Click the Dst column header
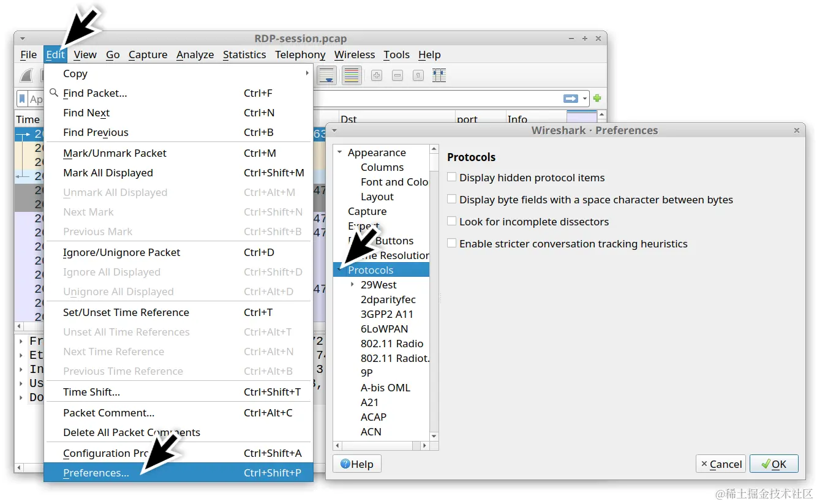This screenshot has width=817, height=504. pyautogui.click(x=397, y=119)
